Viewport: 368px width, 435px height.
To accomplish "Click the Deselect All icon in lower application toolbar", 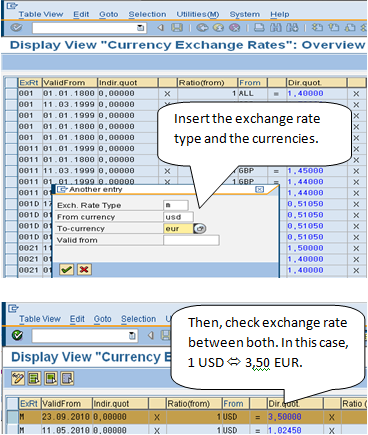I will (x=67, y=378).
